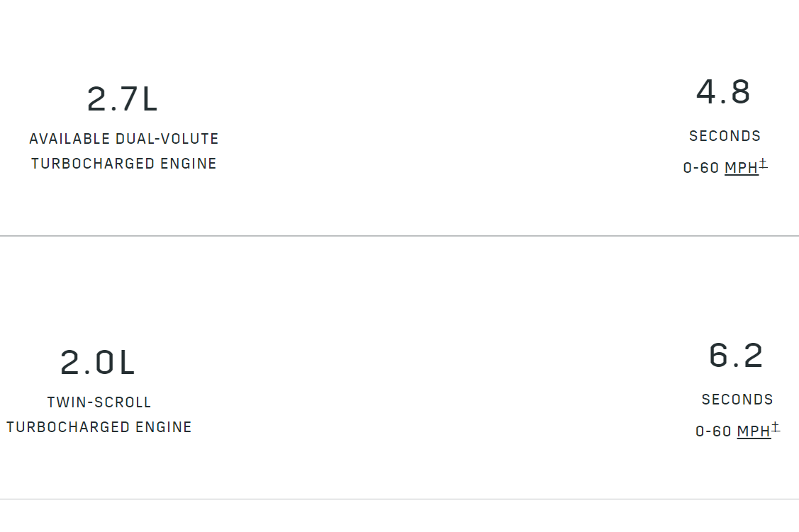799x532 pixels.
Task: Click the divider line below the 2.0L section
Action: point(399,499)
